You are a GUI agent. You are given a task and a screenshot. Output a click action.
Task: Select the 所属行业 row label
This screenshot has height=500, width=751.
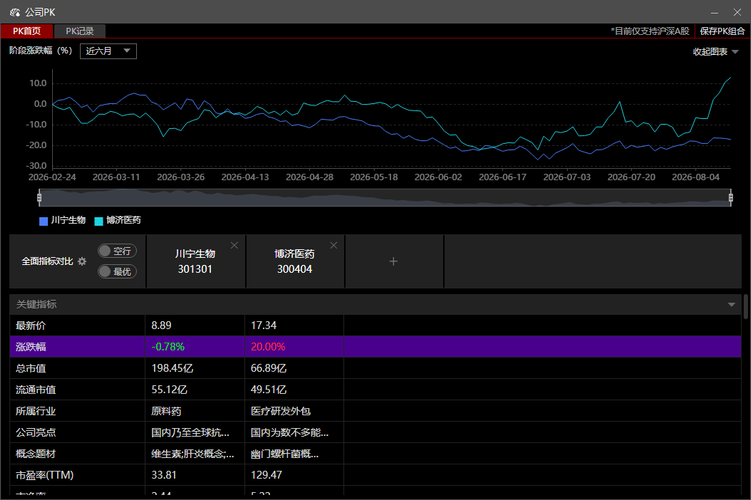coord(35,411)
